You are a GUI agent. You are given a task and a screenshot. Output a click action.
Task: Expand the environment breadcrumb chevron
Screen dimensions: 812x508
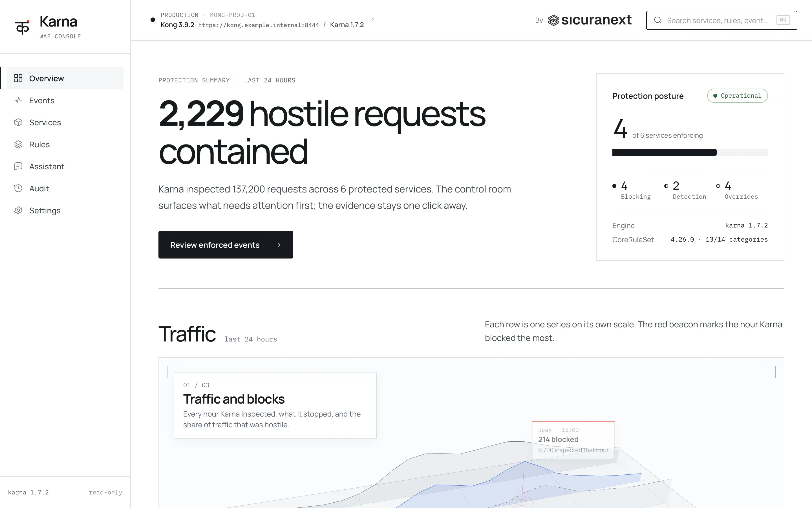click(x=372, y=20)
